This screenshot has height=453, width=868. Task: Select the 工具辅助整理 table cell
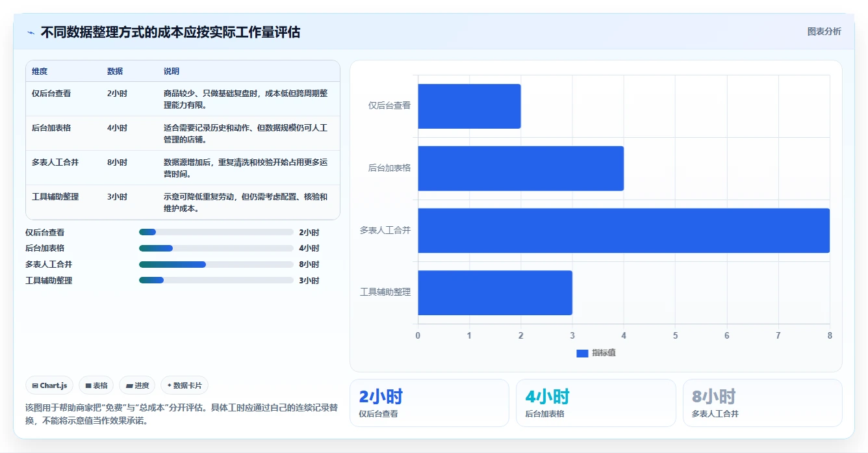(55, 197)
